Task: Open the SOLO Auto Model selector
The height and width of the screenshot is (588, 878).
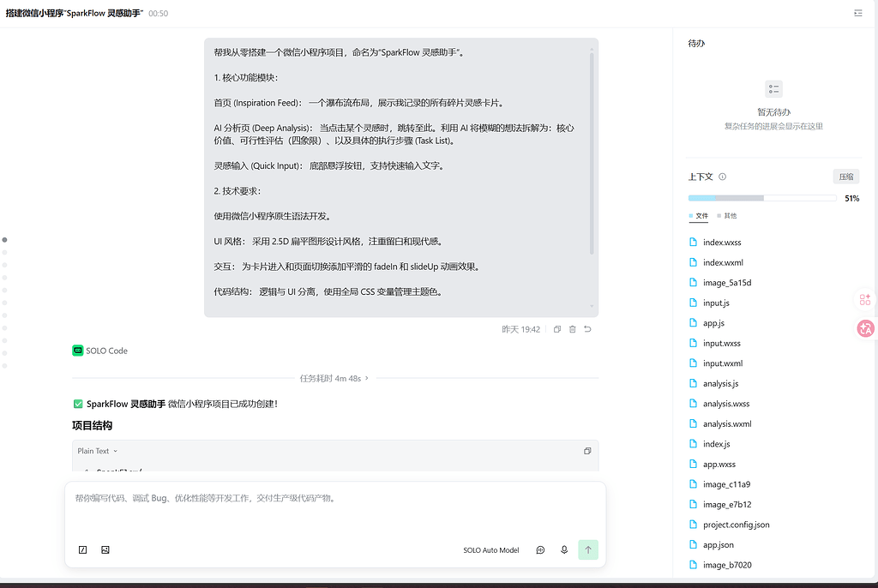Action: 491,550
